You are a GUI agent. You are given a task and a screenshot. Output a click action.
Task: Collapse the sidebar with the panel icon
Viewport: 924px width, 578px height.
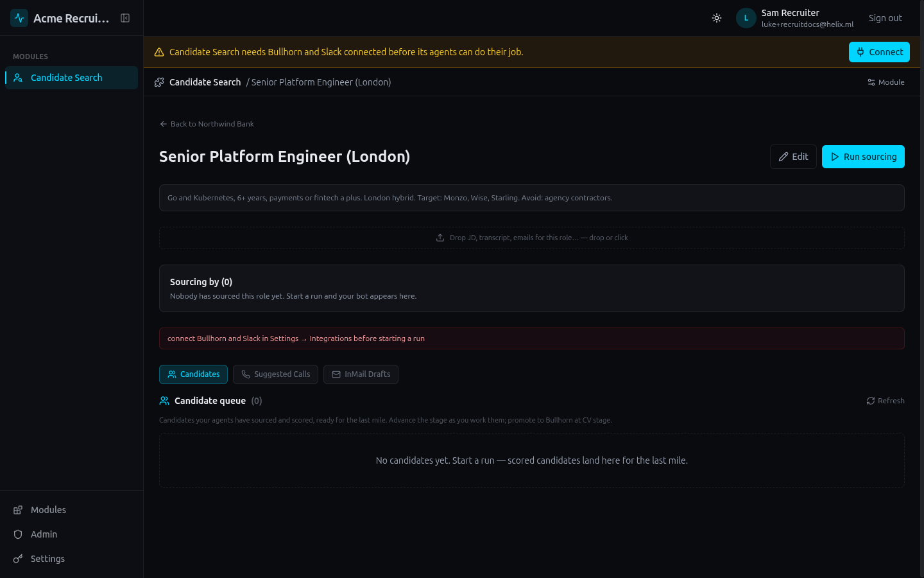[125, 18]
